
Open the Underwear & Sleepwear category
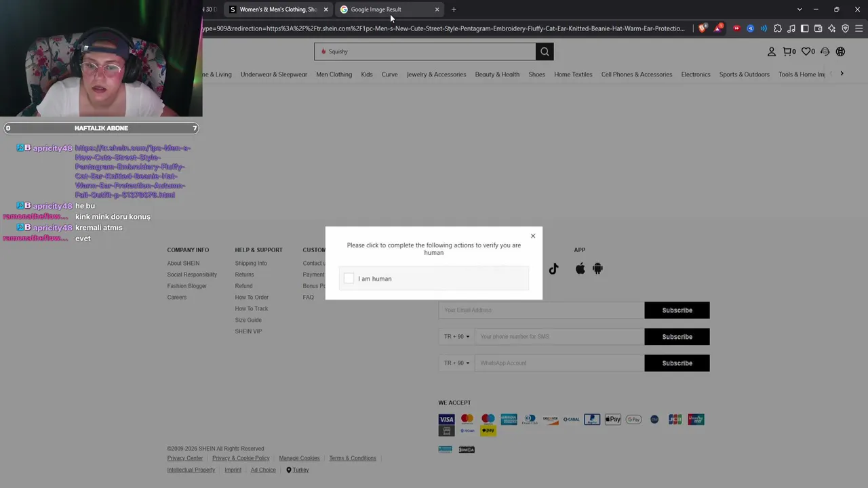click(274, 75)
